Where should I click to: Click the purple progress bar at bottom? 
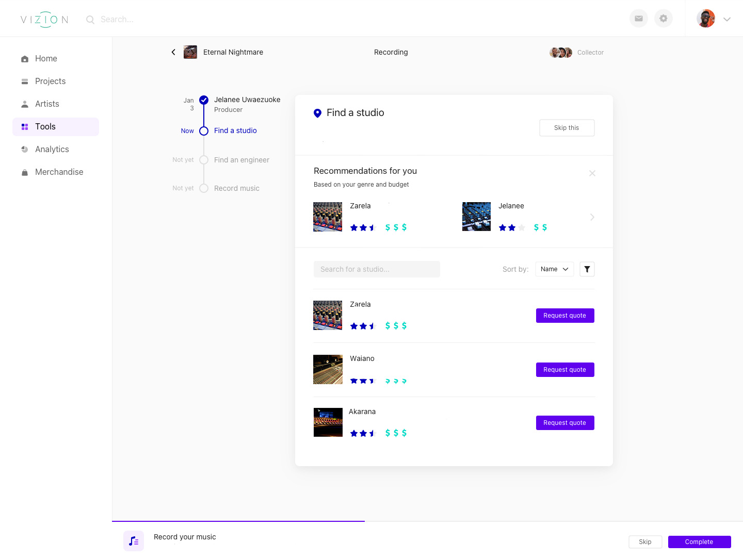point(238,521)
